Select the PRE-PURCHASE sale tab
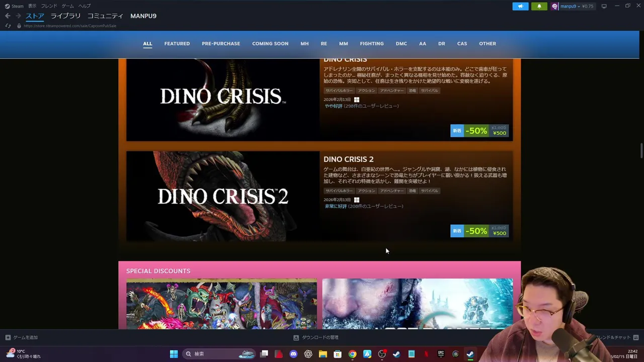Viewport: 644px width, 362px height. click(x=221, y=44)
